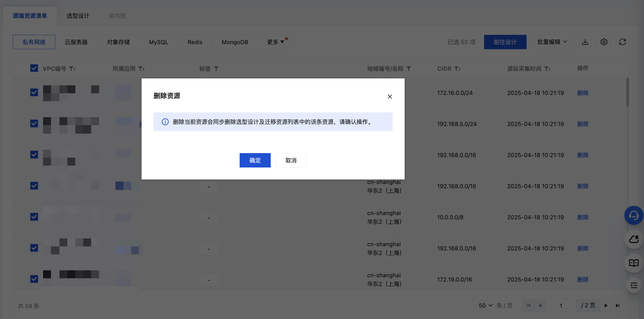Confirm deletion with 确定 button
The width and height of the screenshot is (644, 319).
tap(255, 160)
